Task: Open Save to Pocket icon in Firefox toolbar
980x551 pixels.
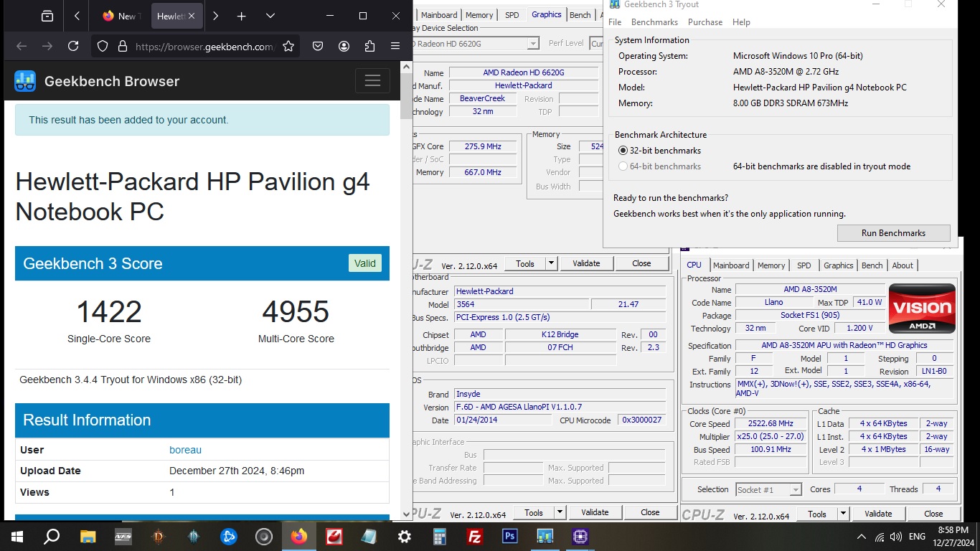Action: [x=318, y=47]
